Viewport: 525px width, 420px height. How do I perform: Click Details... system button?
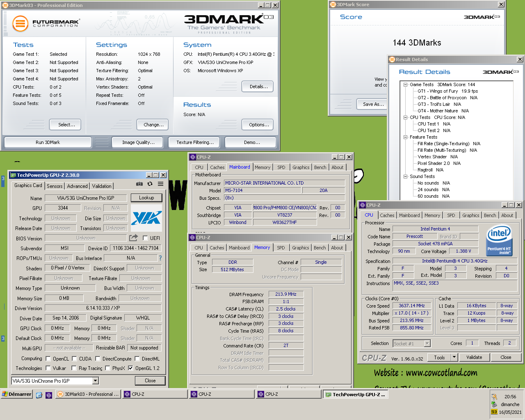point(258,87)
